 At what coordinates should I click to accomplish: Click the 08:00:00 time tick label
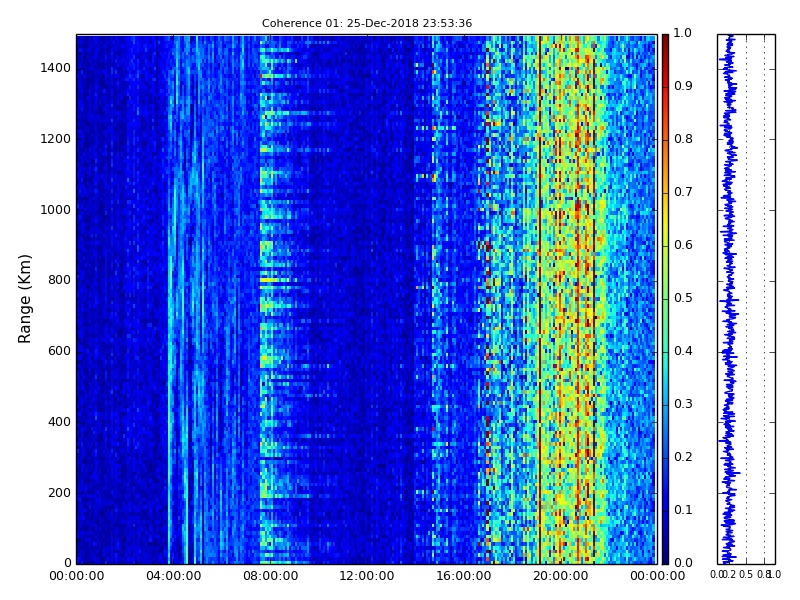tap(270, 576)
